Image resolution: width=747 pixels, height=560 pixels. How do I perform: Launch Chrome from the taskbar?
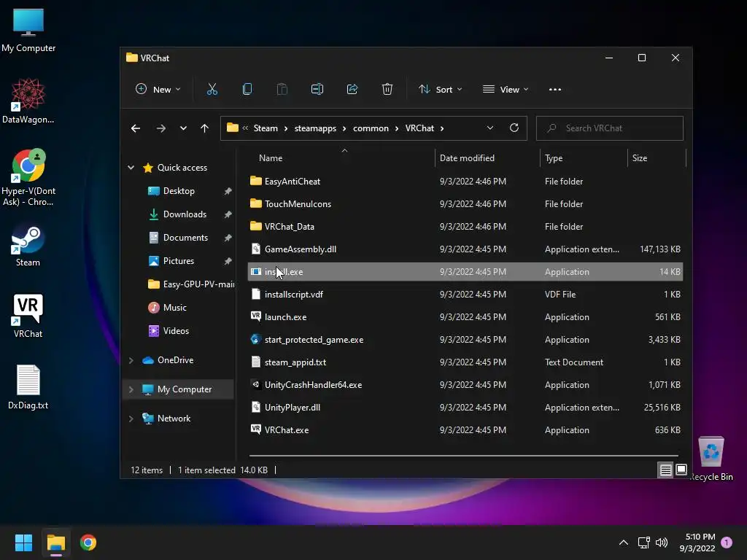pos(88,542)
